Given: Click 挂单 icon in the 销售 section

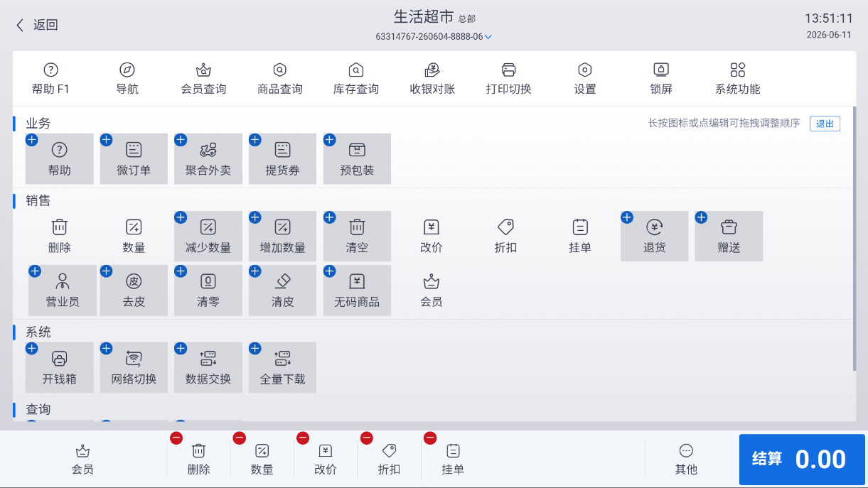Looking at the screenshot, I should click(x=580, y=237).
